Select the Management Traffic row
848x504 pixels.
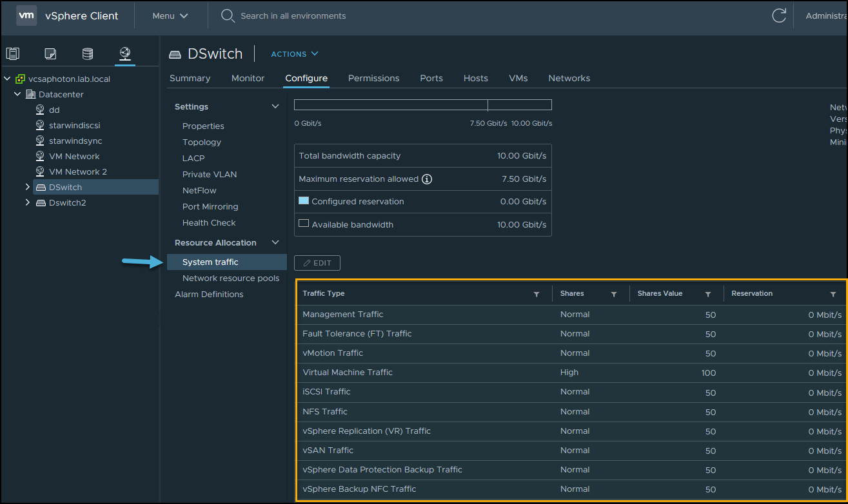point(571,315)
